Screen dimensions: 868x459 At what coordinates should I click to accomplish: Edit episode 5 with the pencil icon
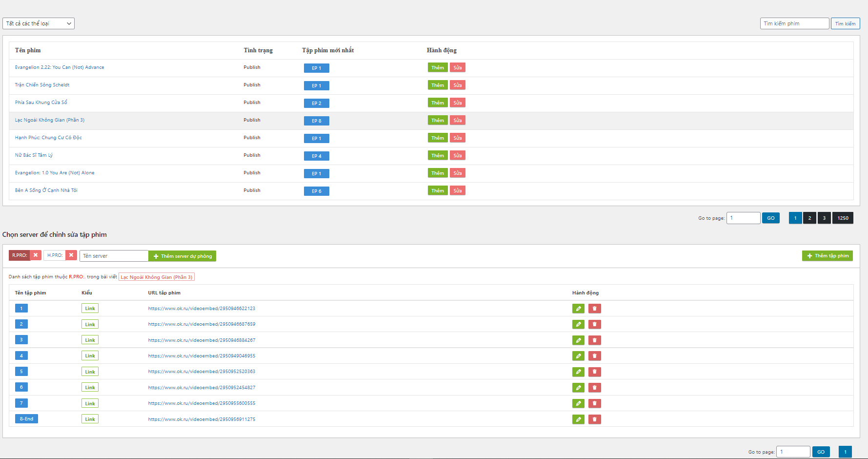[x=578, y=372]
